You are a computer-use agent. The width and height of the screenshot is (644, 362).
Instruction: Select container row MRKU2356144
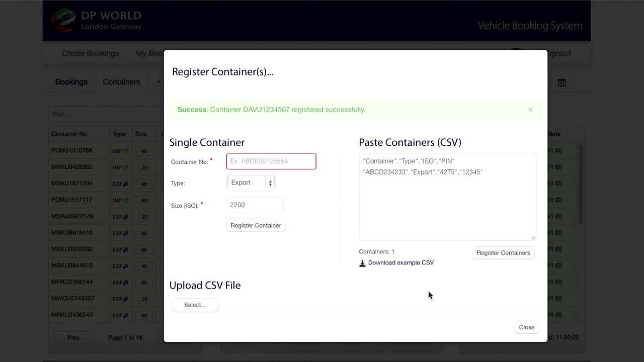(71, 282)
